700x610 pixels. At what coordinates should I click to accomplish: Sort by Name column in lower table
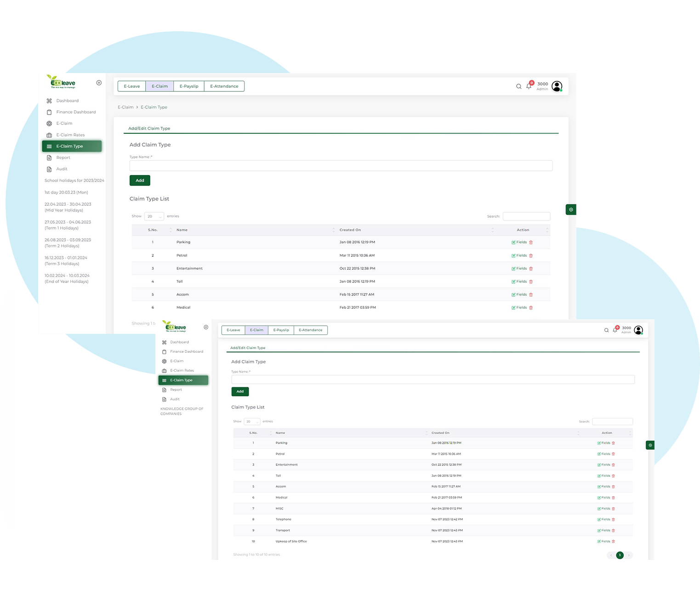(x=352, y=433)
